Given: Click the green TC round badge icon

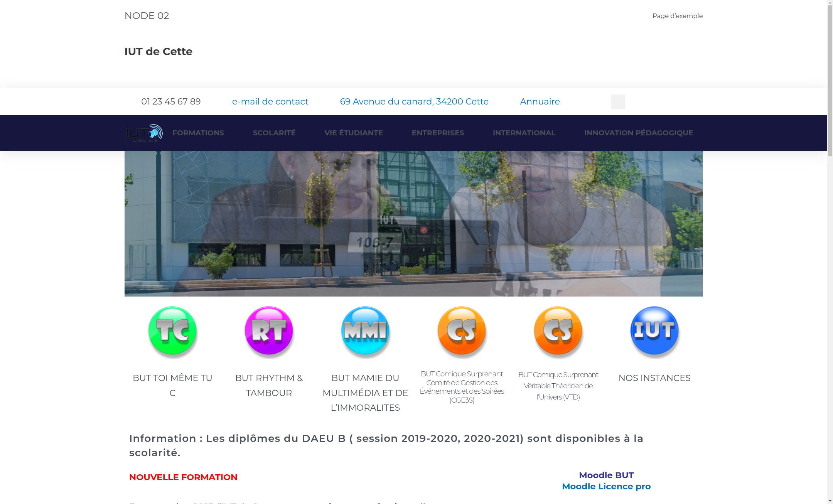Looking at the screenshot, I should coord(172,331).
